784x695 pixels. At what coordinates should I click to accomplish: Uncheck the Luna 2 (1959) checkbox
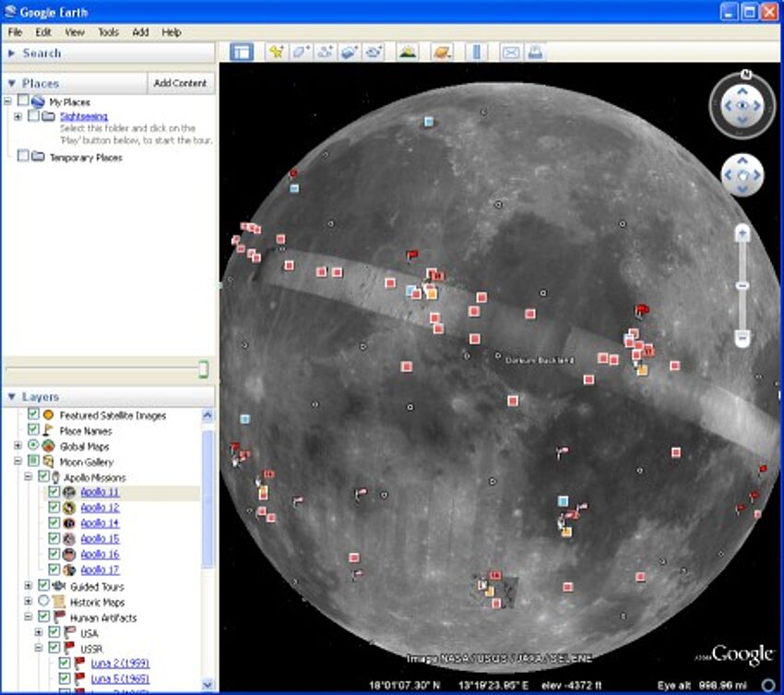point(65,663)
